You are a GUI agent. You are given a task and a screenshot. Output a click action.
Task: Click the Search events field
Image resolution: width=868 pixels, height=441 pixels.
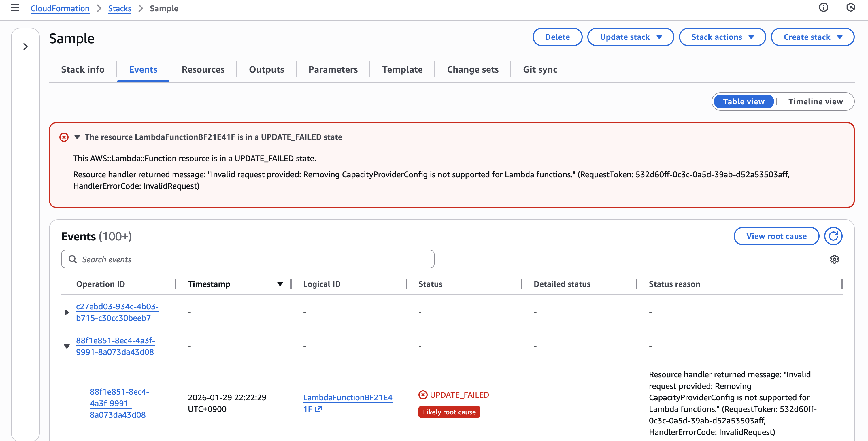click(x=247, y=259)
